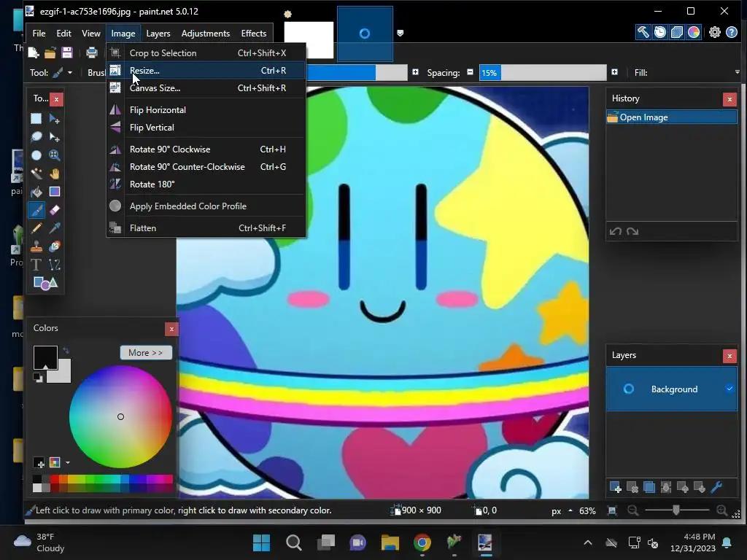Choose Flip Horizontal
The image size is (747, 560).
(x=206, y=110)
